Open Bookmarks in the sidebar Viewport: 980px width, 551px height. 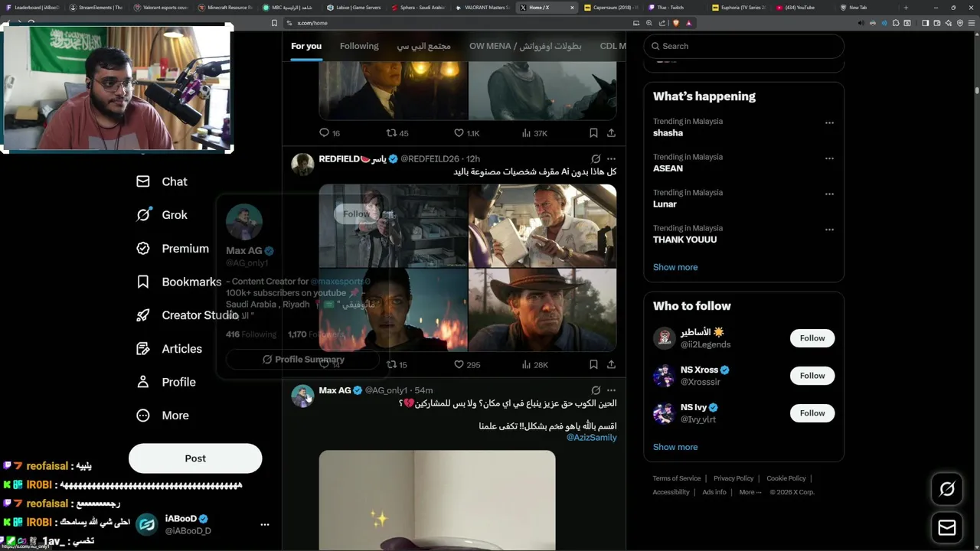[178, 282]
